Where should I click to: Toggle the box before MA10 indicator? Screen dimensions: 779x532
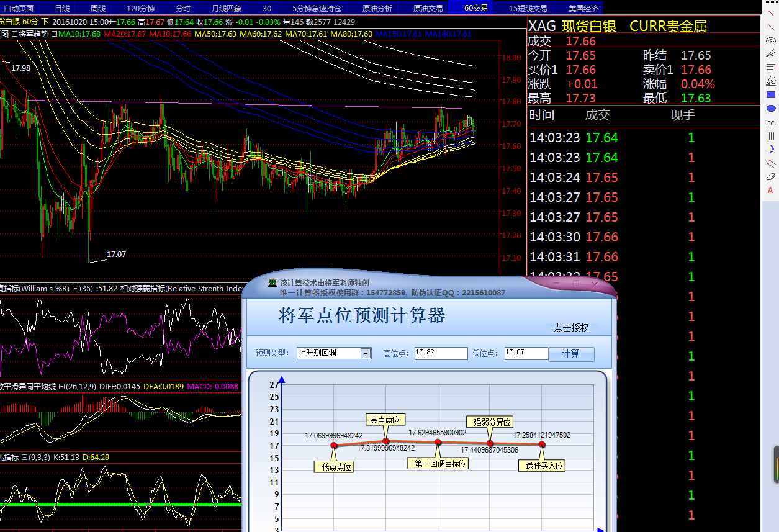click(55, 34)
